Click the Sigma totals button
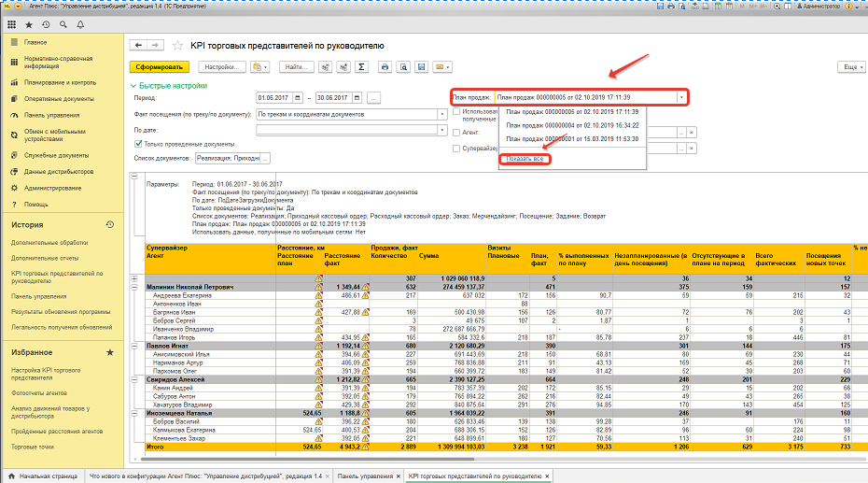 click(361, 67)
